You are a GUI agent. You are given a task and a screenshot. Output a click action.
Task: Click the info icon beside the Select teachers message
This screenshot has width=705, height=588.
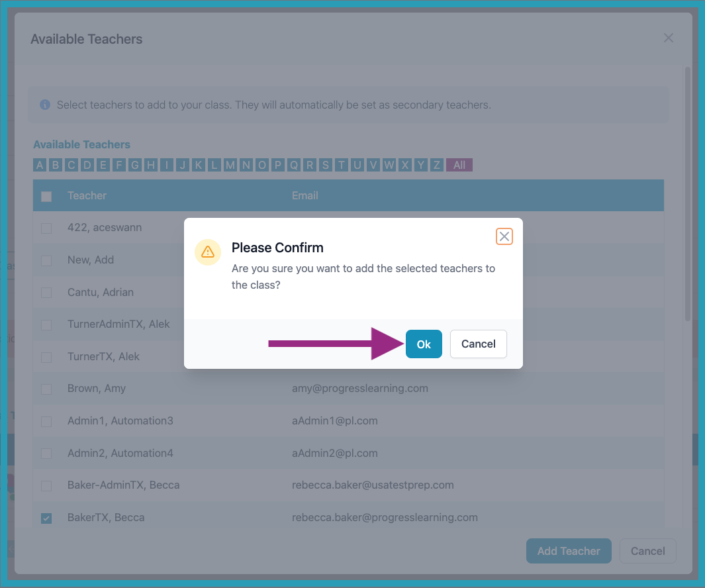coord(45,105)
